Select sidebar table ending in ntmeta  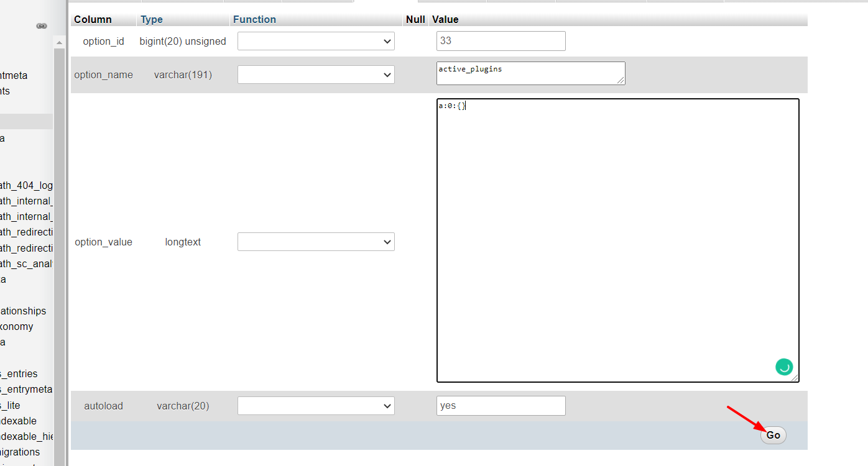click(14, 75)
